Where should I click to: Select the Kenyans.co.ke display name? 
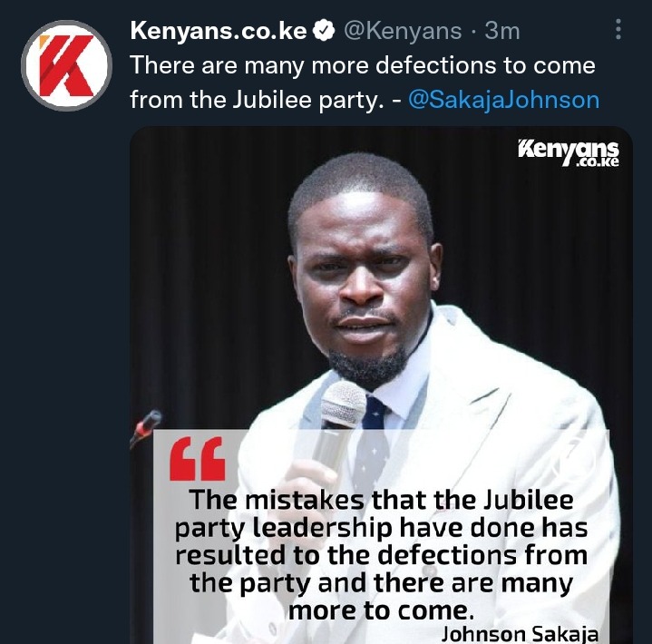219,31
